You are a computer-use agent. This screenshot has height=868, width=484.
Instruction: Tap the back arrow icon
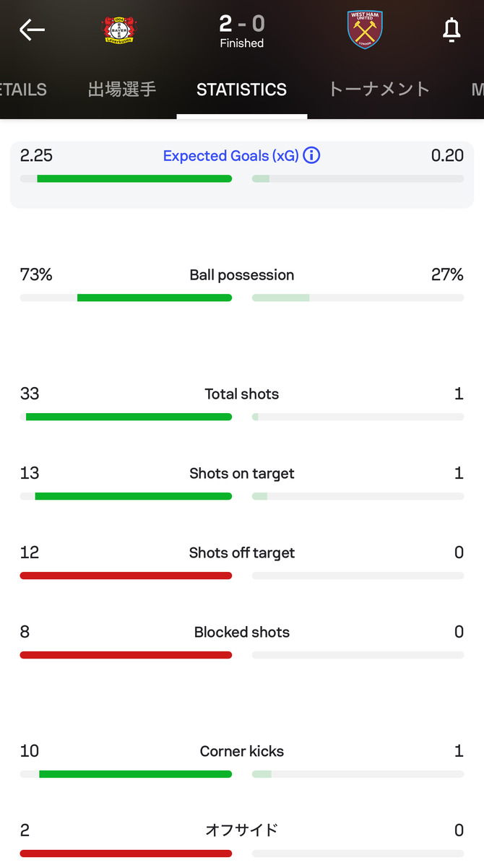[32, 30]
